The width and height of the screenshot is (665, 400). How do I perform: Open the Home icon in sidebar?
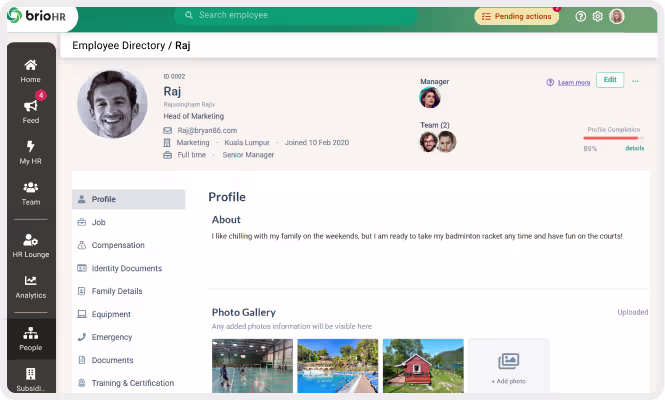pyautogui.click(x=31, y=66)
